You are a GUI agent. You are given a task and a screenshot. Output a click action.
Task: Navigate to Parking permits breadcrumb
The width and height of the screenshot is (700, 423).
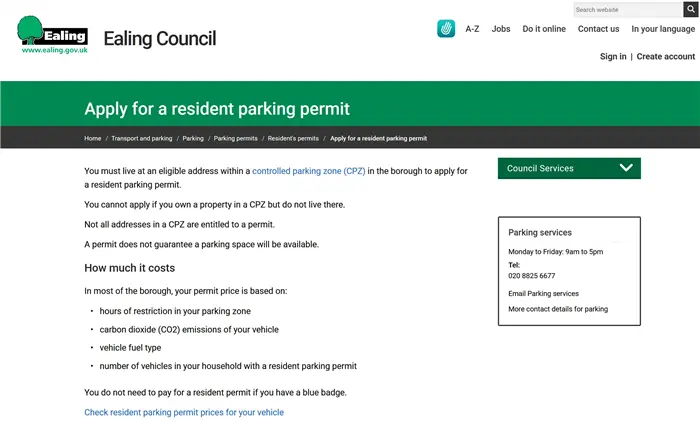236,138
